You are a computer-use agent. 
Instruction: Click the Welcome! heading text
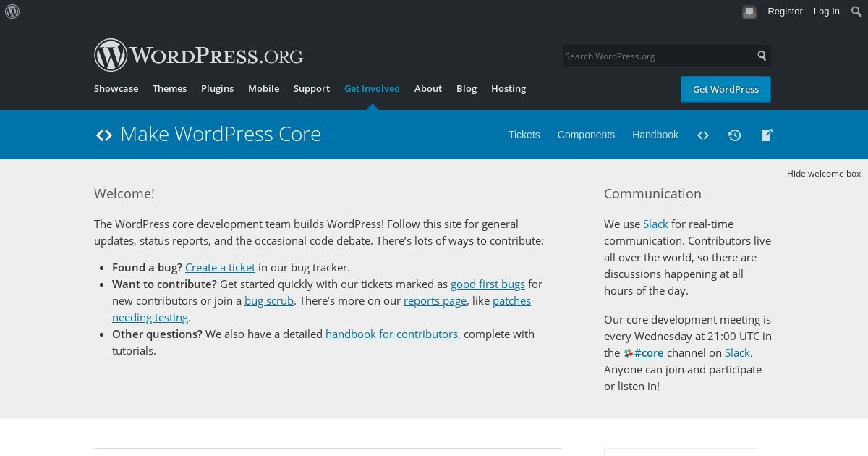[124, 193]
